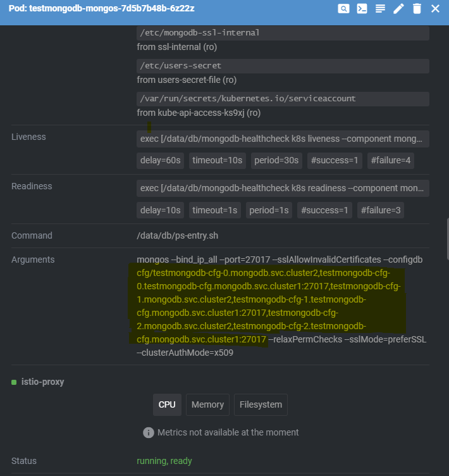Click liveness timeout=10s badge
Viewport: 449px width, 476px height.
pyautogui.click(x=217, y=160)
